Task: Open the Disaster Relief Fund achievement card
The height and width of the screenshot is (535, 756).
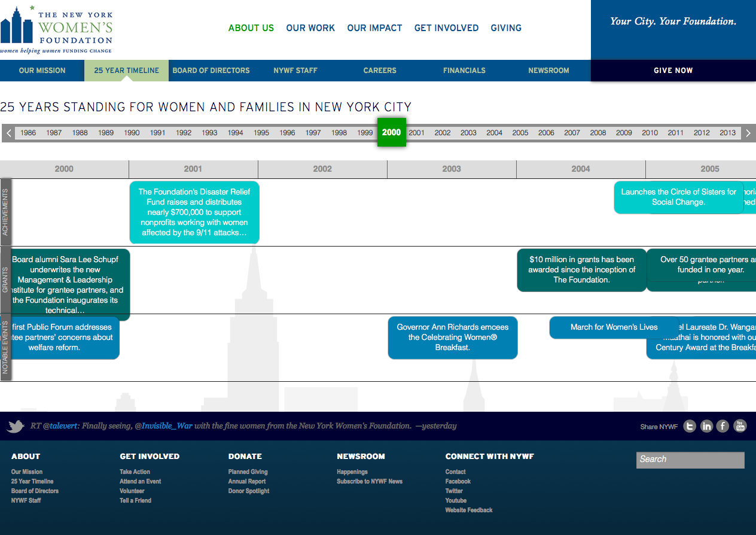Action: 194,212
